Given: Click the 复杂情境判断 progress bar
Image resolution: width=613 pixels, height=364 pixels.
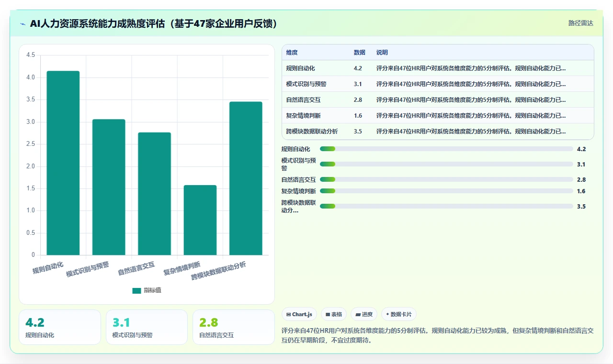Looking at the screenshot, I should click(446, 191).
